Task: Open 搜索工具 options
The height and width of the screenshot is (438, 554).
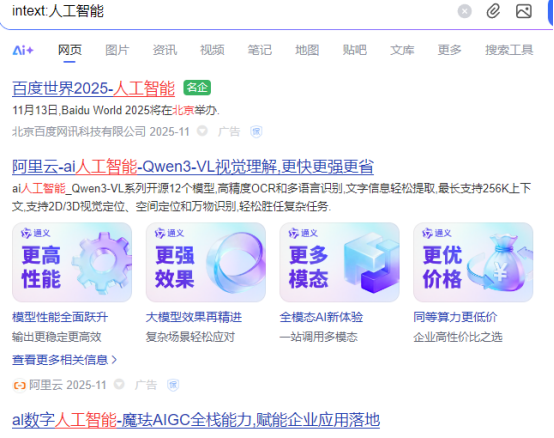Action: point(509,50)
